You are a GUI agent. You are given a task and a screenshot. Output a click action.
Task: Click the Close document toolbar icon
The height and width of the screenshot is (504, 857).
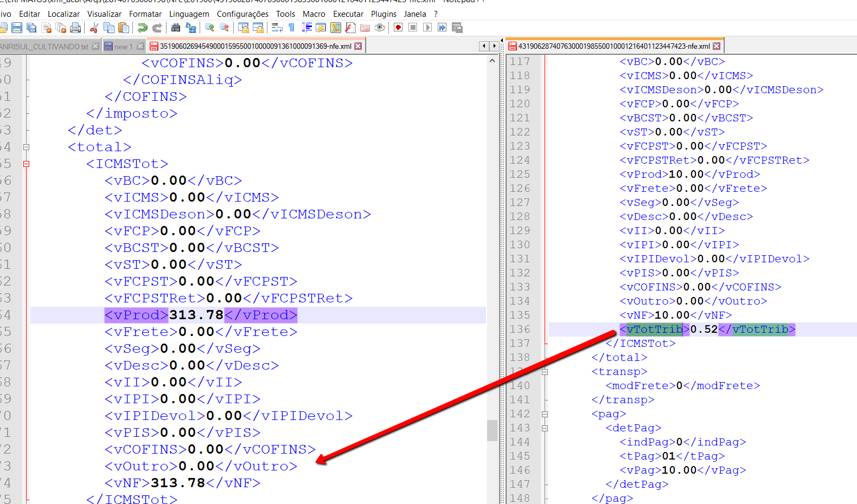pyautogui.click(x=46, y=28)
